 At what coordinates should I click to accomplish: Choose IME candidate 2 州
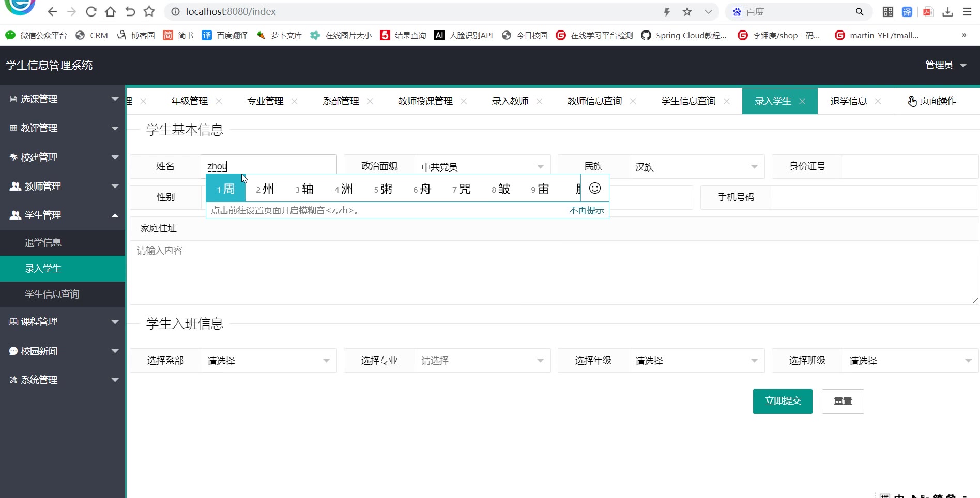click(265, 189)
